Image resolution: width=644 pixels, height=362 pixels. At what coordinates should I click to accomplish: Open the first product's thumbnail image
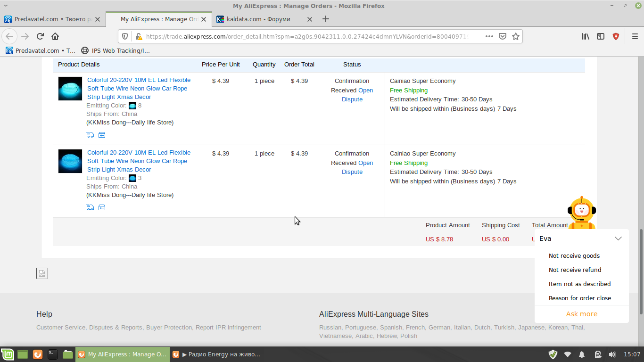[70, 89]
